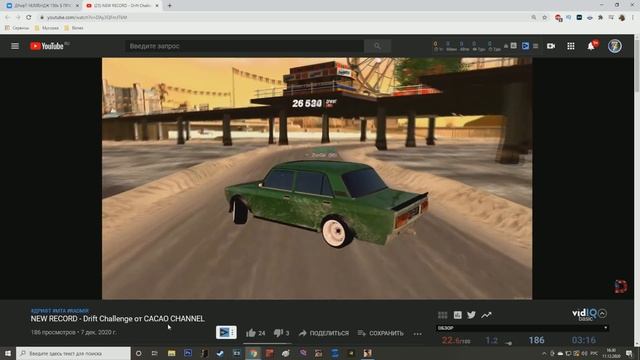The image size is (640, 360).
Task: Open the create video camera icon
Action: coord(551,46)
